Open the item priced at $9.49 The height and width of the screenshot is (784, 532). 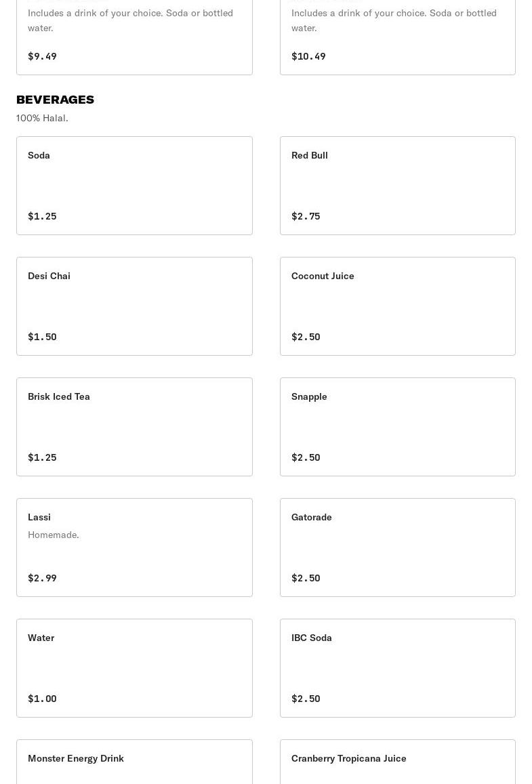coord(134,37)
